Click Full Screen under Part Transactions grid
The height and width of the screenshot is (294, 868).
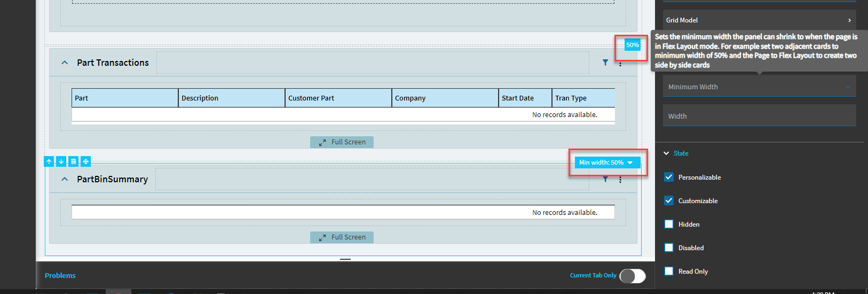(342, 142)
